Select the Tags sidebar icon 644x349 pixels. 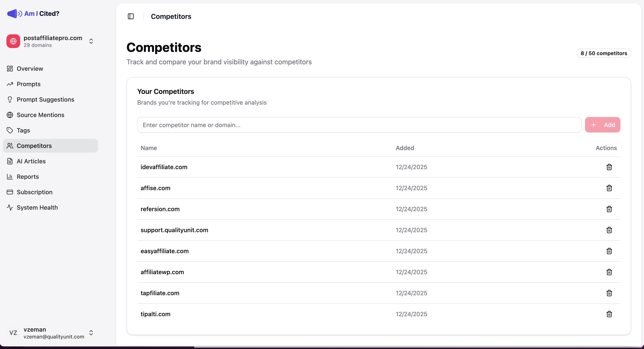tap(10, 130)
